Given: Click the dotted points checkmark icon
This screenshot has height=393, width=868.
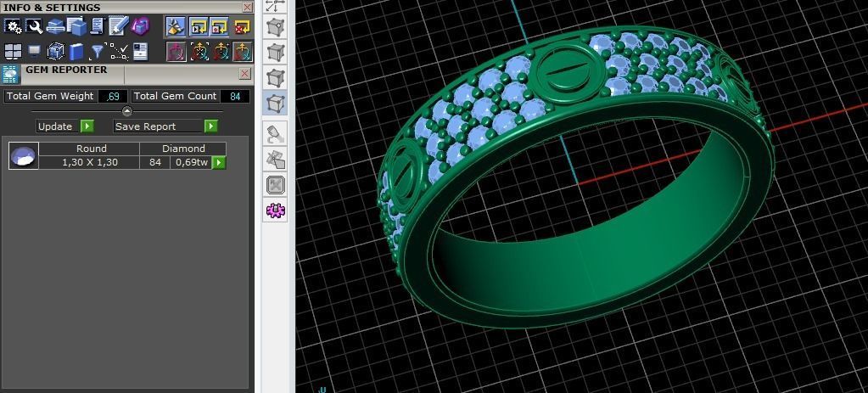Looking at the screenshot, I should pos(119,52).
